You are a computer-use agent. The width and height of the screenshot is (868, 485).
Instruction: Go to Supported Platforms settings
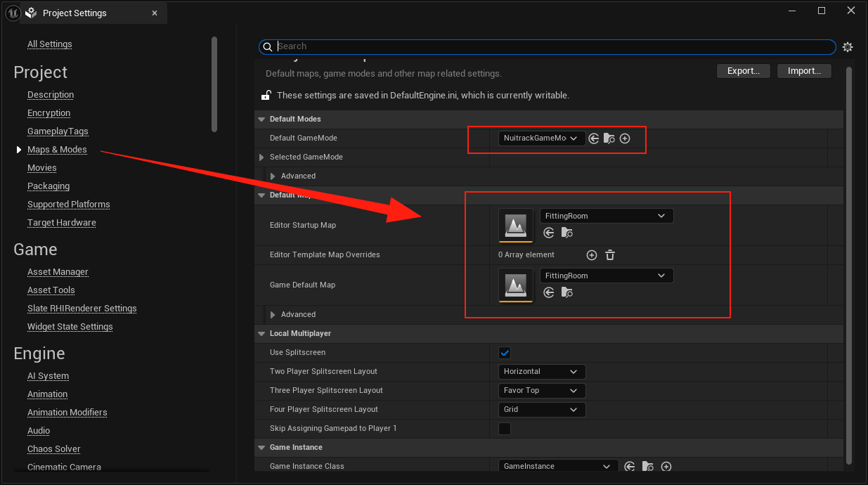tap(69, 205)
